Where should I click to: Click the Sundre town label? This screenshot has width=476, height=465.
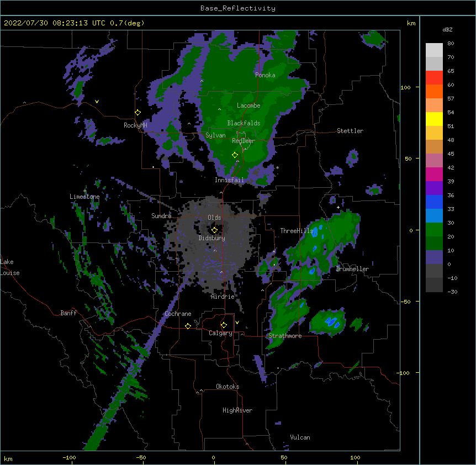[x=161, y=216]
